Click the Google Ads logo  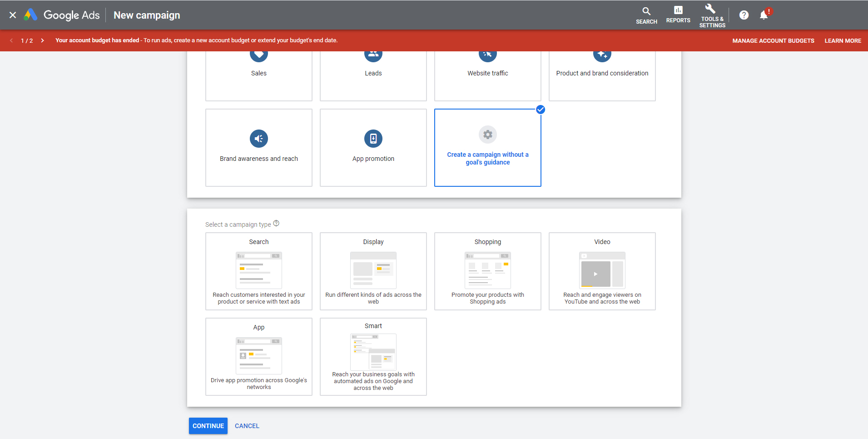[62, 15]
